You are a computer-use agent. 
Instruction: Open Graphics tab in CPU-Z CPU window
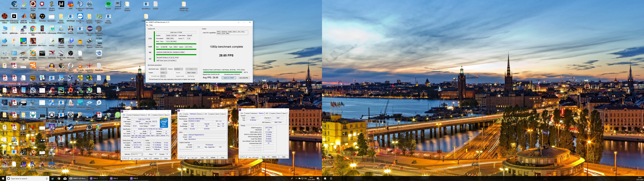[155, 115]
